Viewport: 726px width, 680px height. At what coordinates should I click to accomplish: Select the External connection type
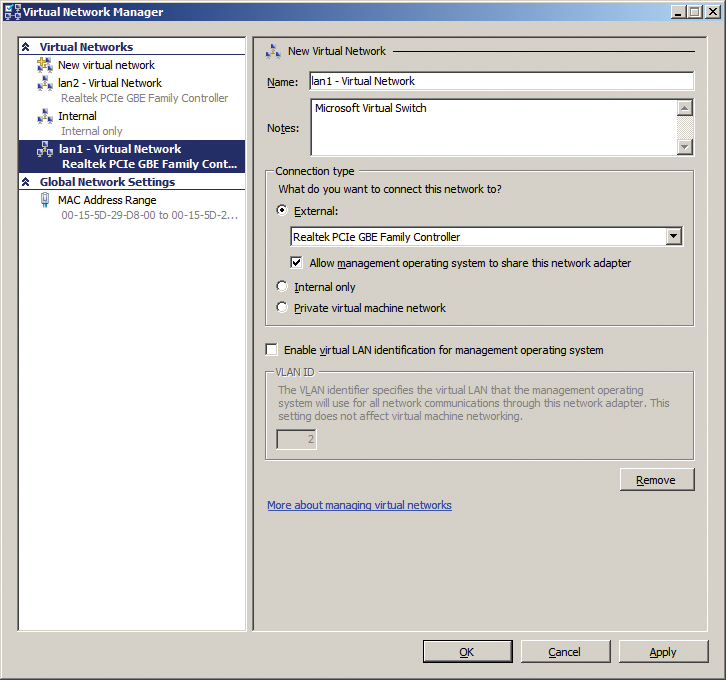tap(282, 211)
